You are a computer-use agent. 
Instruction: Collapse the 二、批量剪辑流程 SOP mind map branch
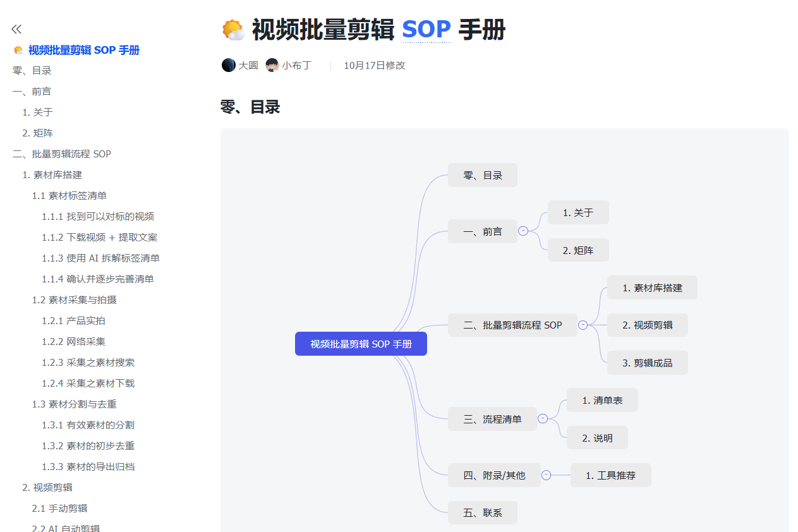(x=583, y=325)
